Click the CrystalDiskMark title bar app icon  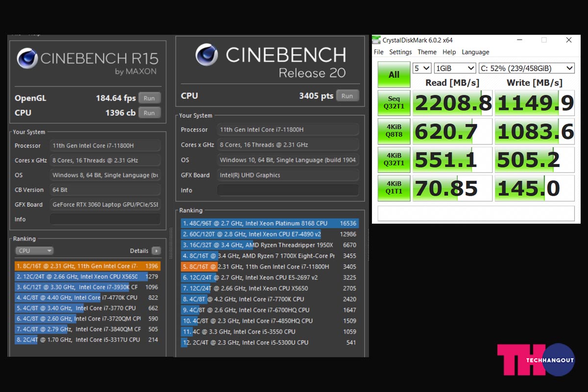click(x=376, y=40)
